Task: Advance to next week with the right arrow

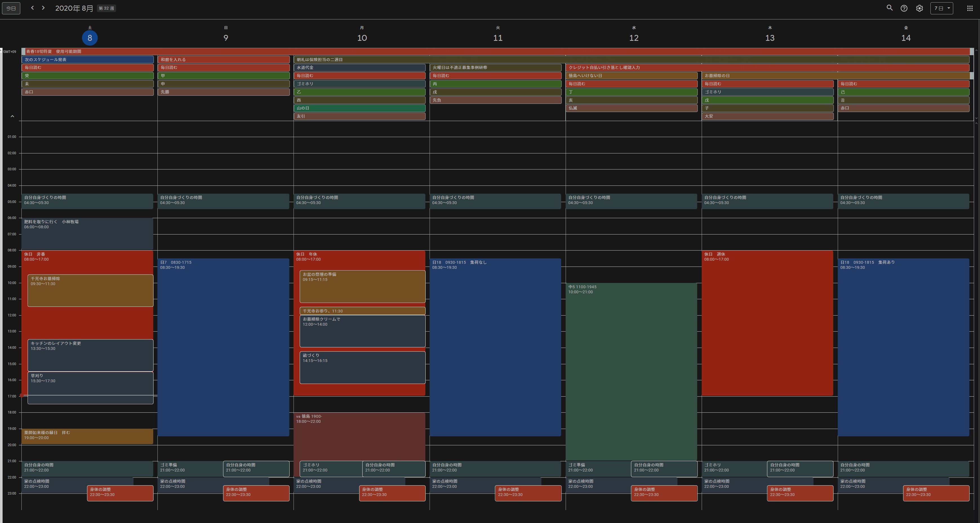Action: [x=43, y=8]
